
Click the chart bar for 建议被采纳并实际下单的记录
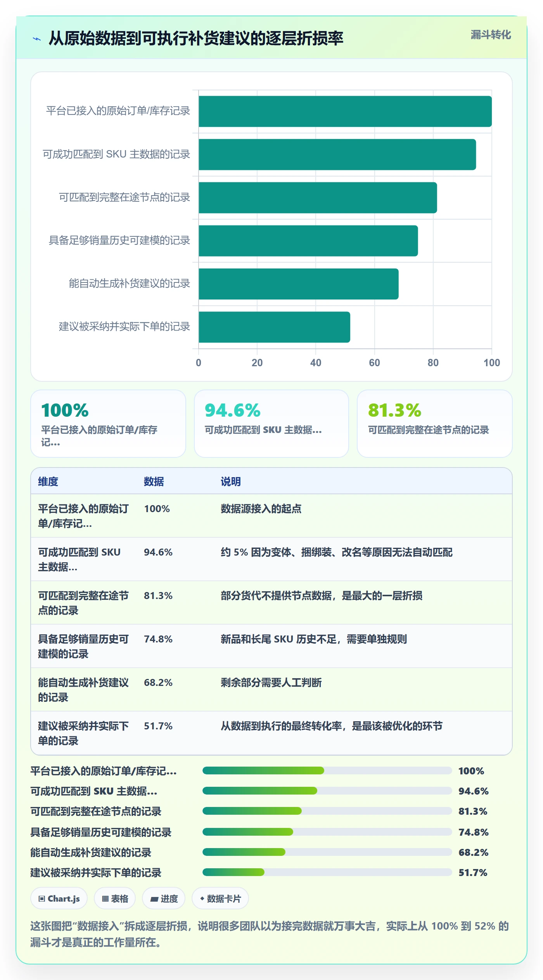pyautogui.click(x=274, y=327)
